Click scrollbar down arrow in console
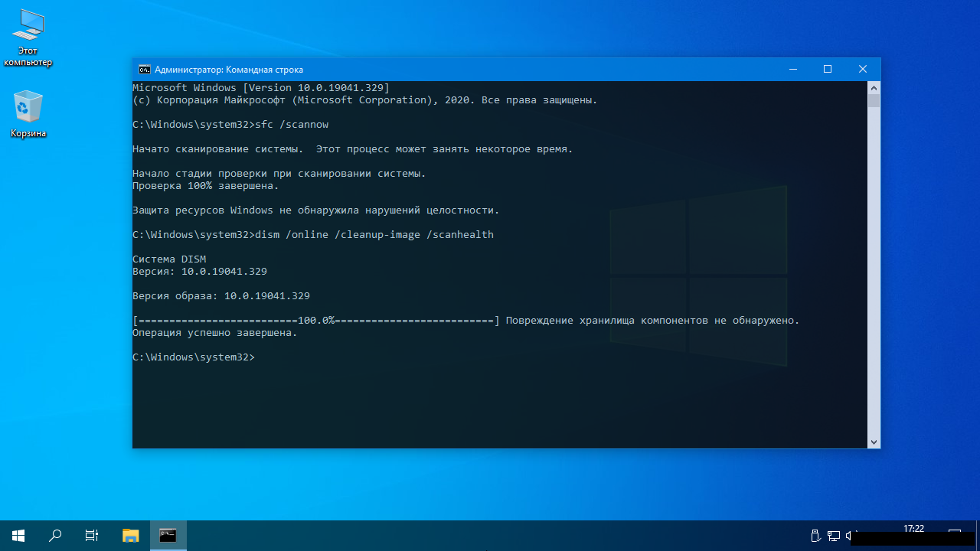This screenshot has height=551, width=980. pos(874,442)
